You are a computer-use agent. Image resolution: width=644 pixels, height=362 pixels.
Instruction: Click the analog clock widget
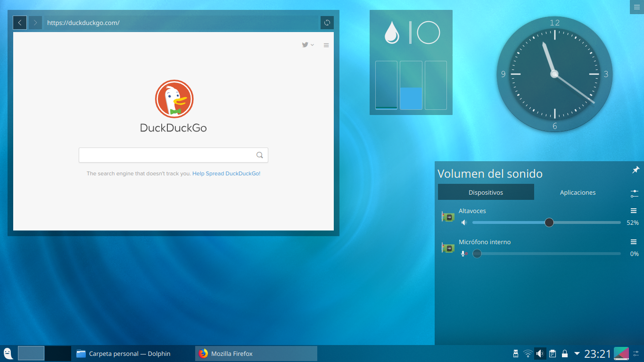tap(555, 74)
